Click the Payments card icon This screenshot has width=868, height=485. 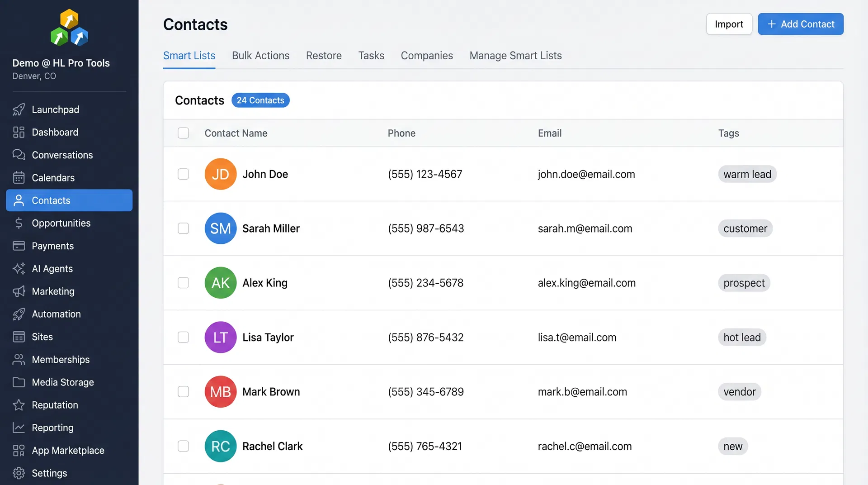pos(19,246)
